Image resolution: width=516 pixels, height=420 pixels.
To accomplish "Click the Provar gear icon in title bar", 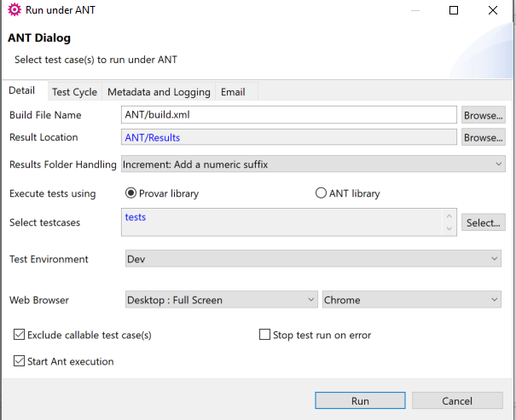I will coord(14,10).
